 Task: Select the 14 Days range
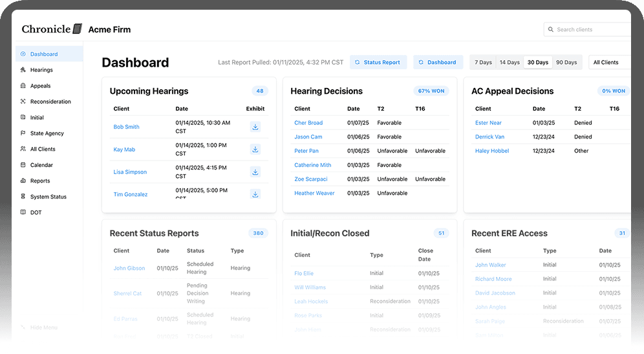[x=510, y=62]
